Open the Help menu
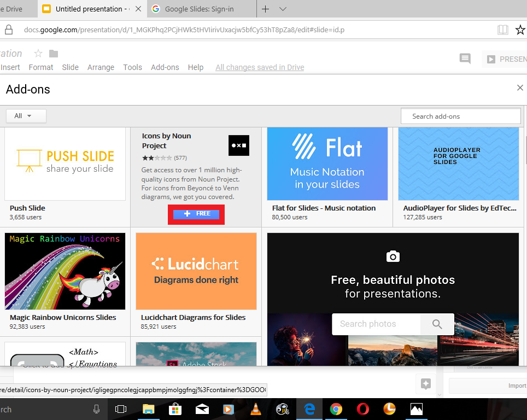 click(x=196, y=67)
